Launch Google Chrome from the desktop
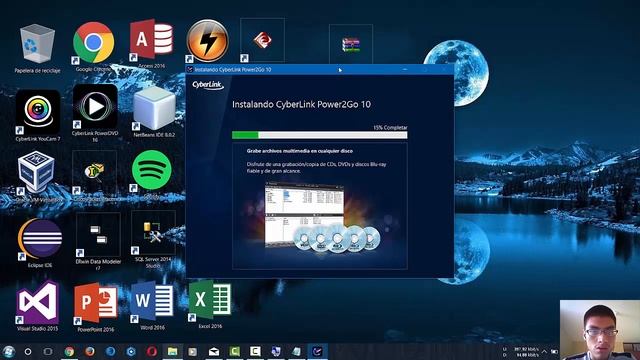 pos(94,43)
